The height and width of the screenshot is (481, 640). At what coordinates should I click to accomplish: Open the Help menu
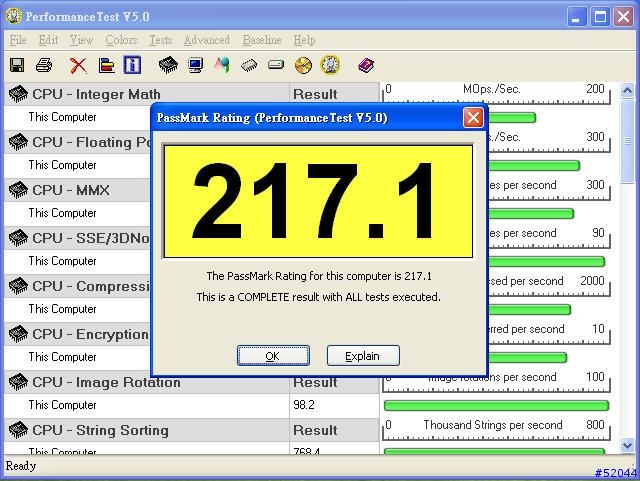[x=304, y=40]
